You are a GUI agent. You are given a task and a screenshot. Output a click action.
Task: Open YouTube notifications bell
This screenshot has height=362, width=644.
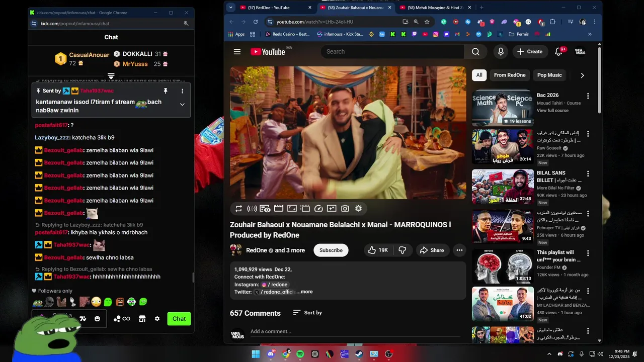558,52
